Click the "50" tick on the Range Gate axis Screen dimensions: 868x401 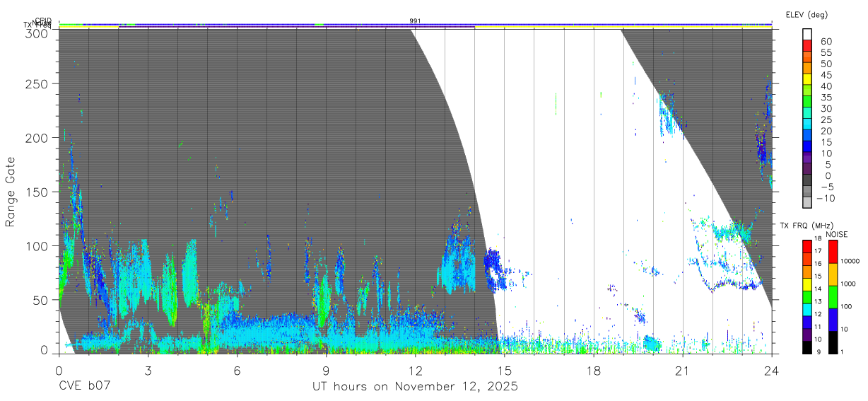click(40, 300)
